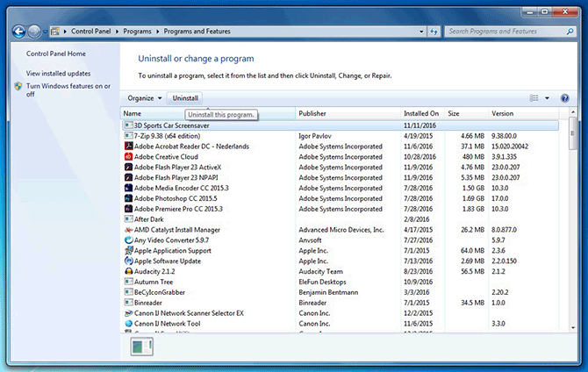The image size is (588, 372).
Task: Sort list by Version column
Action: [524, 113]
